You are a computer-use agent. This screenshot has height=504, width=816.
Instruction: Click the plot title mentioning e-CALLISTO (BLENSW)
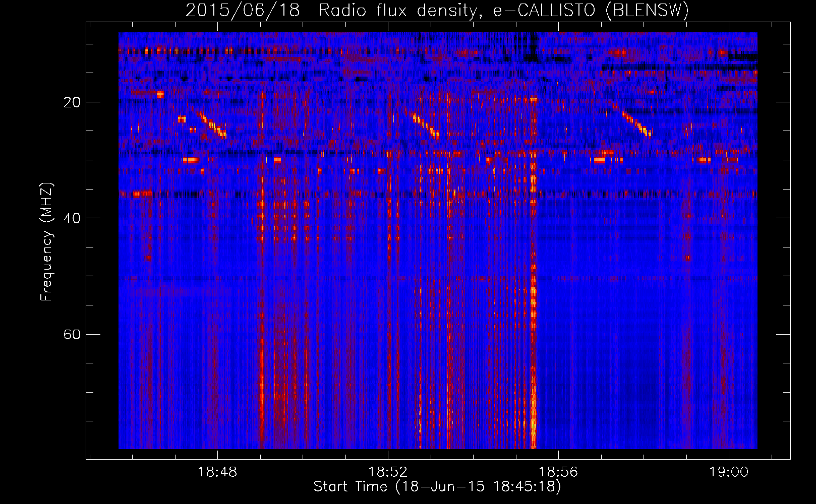click(x=437, y=11)
